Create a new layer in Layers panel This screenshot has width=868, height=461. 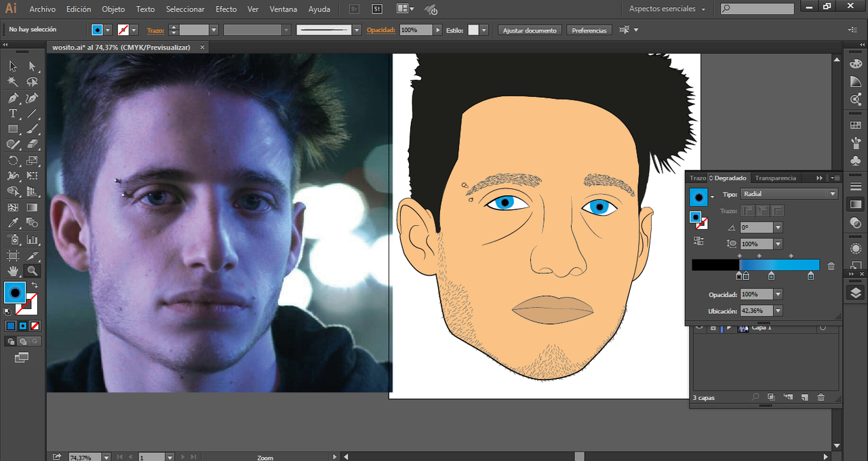[805, 397]
